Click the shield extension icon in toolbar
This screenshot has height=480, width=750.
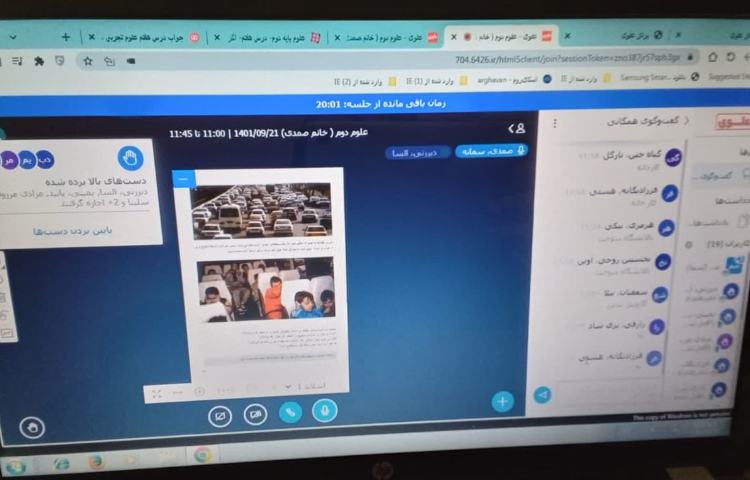pos(59,61)
